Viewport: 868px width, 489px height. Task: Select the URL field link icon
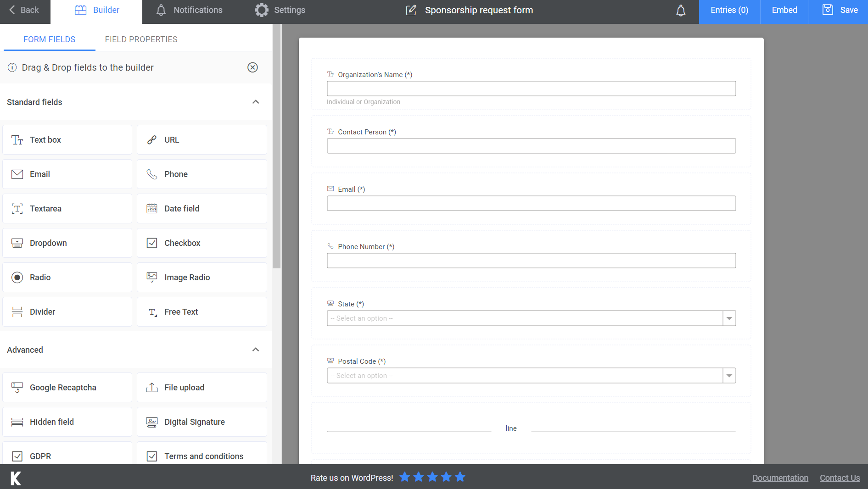pyautogui.click(x=152, y=140)
